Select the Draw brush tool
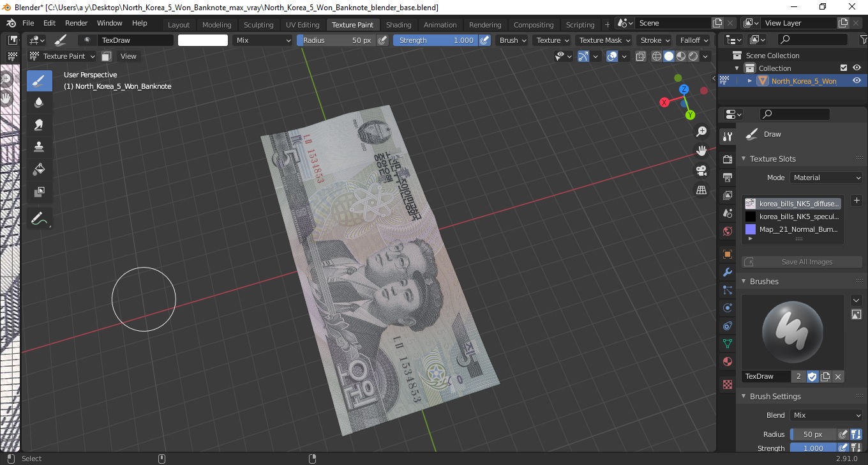The width and height of the screenshot is (868, 465). pos(39,80)
